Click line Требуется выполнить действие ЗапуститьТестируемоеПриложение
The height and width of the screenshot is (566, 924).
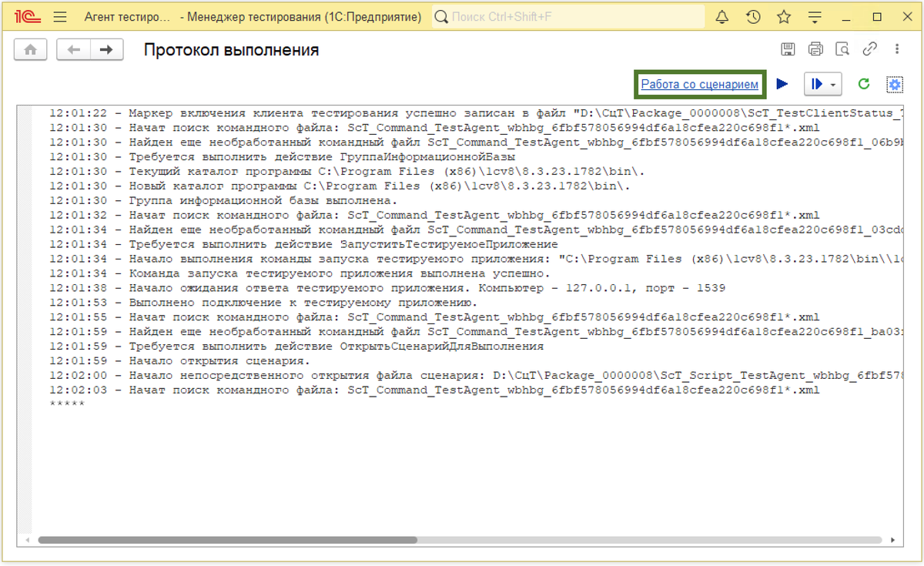click(303, 244)
